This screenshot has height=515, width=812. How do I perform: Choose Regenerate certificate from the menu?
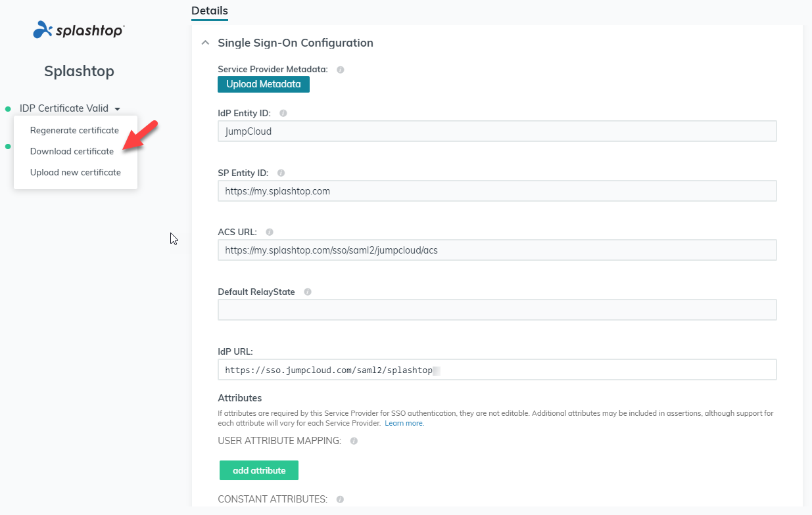(x=74, y=130)
